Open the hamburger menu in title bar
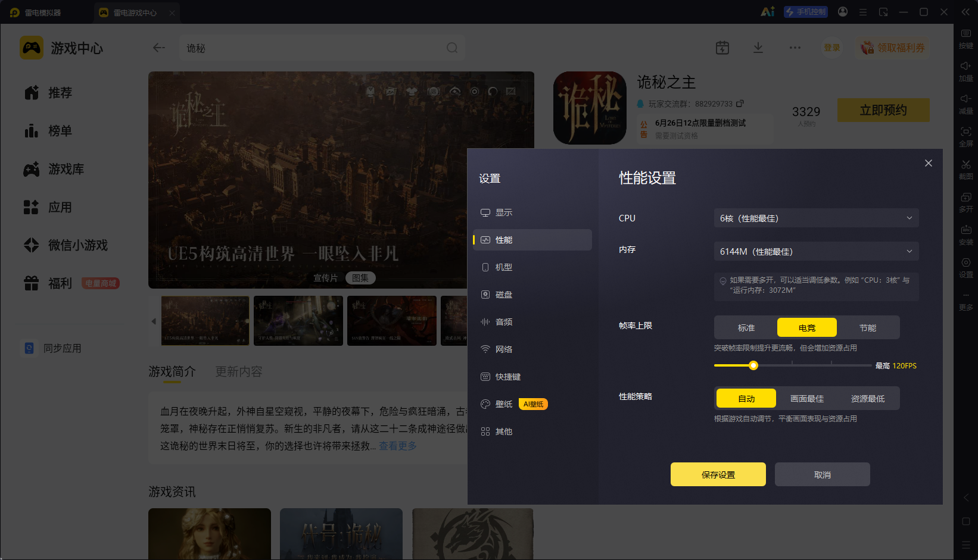Screen dimensions: 978x560 863,12
